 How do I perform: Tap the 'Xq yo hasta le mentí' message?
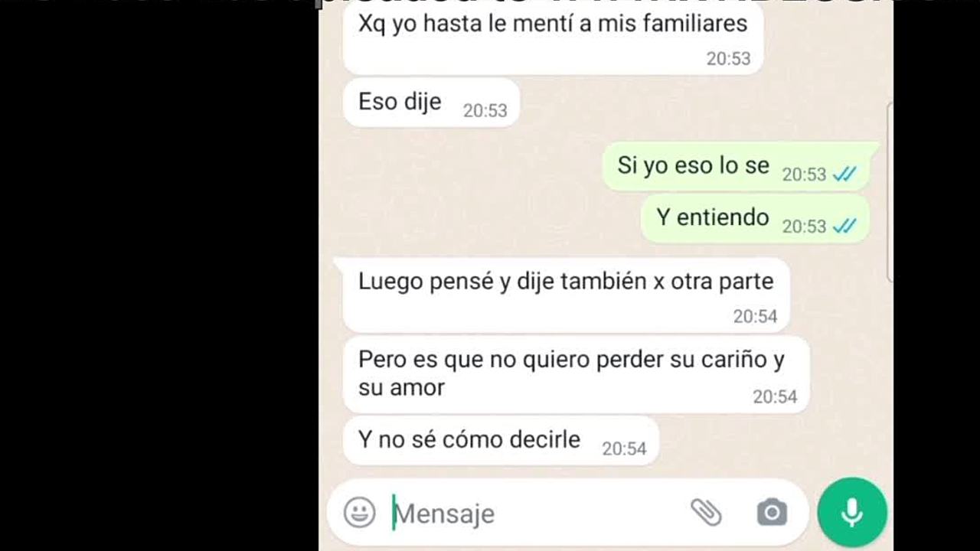click(553, 38)
